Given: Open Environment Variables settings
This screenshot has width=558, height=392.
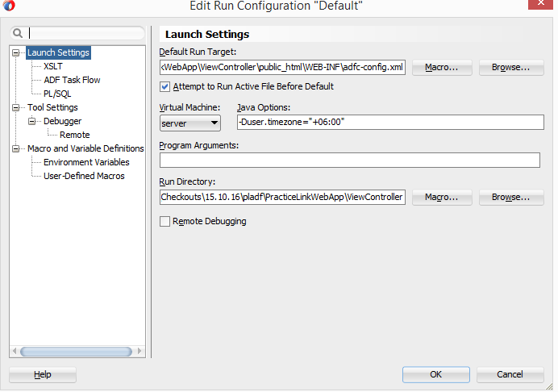Looking at the screenshot, I should point(86,162).
